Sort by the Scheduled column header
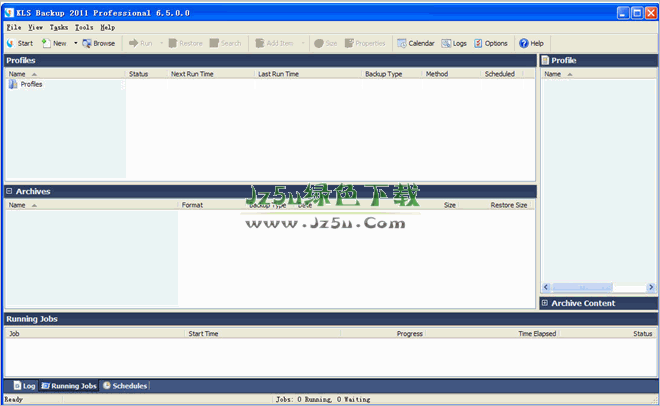This screenshot has height=406, width=660. click(502, 74)
